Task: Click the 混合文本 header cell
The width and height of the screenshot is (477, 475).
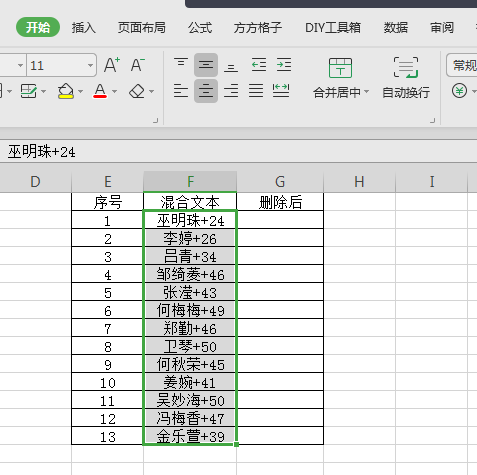Action: tap(190, 202)
